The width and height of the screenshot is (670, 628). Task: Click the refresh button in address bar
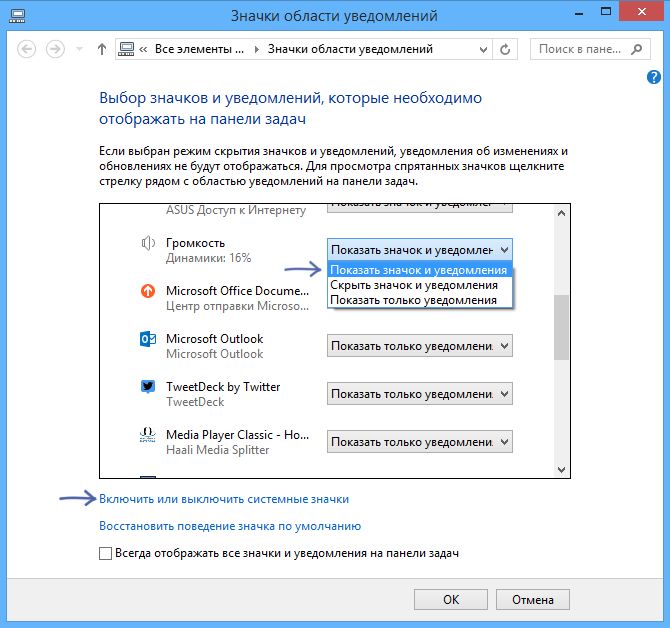(510, 49)
